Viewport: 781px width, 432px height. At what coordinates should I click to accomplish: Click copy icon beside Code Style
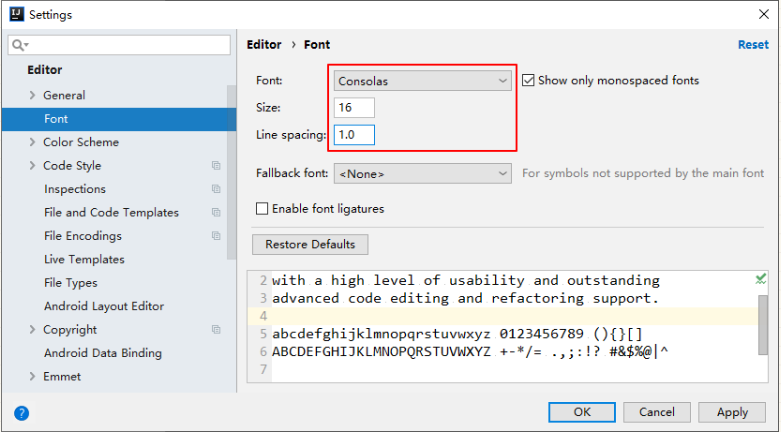click(216, 166)
